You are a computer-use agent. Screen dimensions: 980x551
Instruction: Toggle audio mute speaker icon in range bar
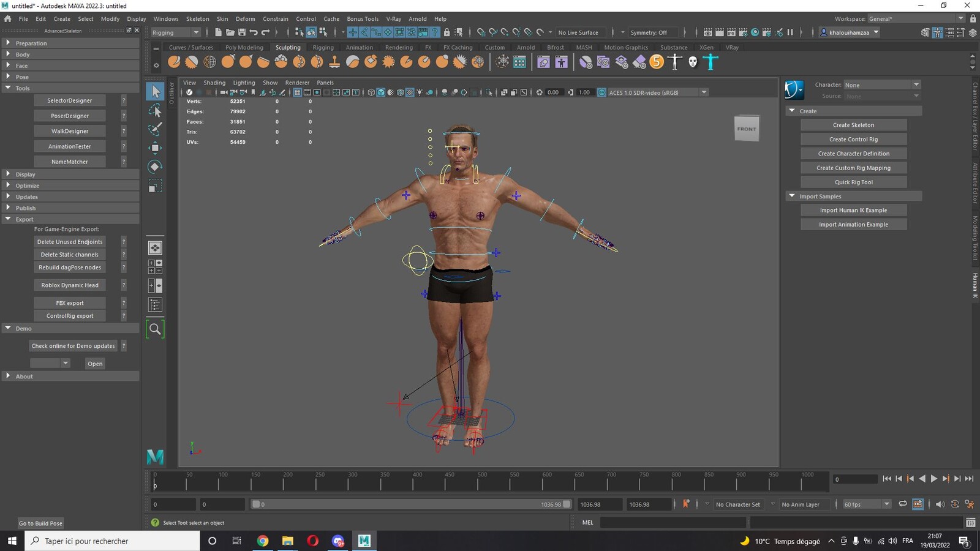940,504
